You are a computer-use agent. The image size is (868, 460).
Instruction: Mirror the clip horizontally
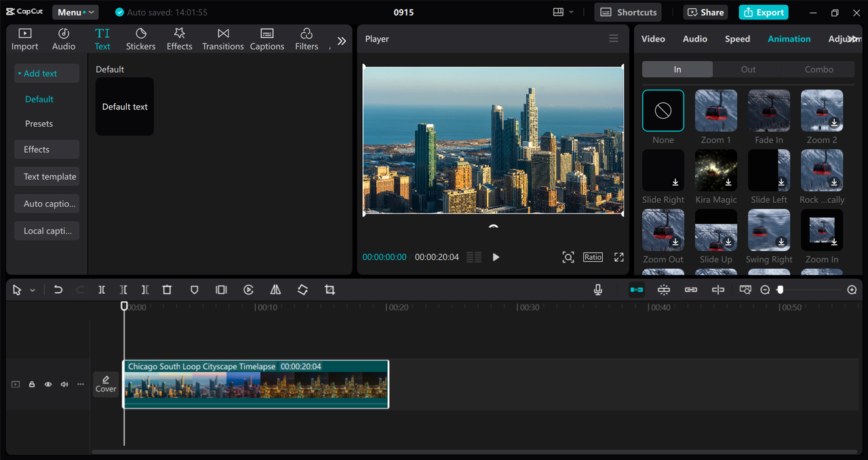click(275, 290)
